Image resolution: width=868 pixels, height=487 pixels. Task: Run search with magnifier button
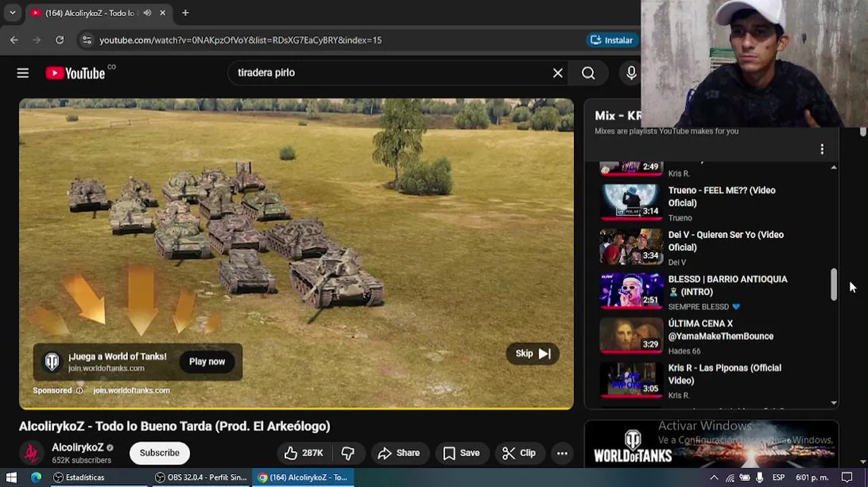588,73
